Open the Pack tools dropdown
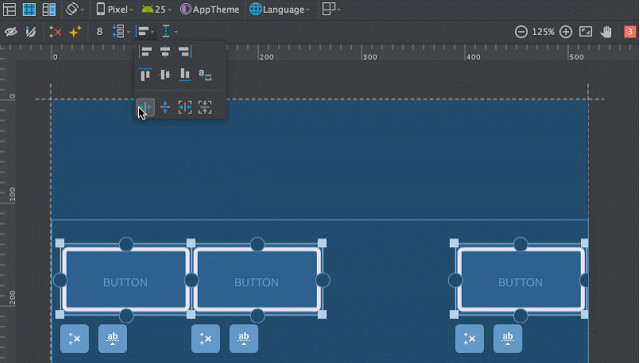The width and height of the screenshot is (640, 363). coord(120,31)
